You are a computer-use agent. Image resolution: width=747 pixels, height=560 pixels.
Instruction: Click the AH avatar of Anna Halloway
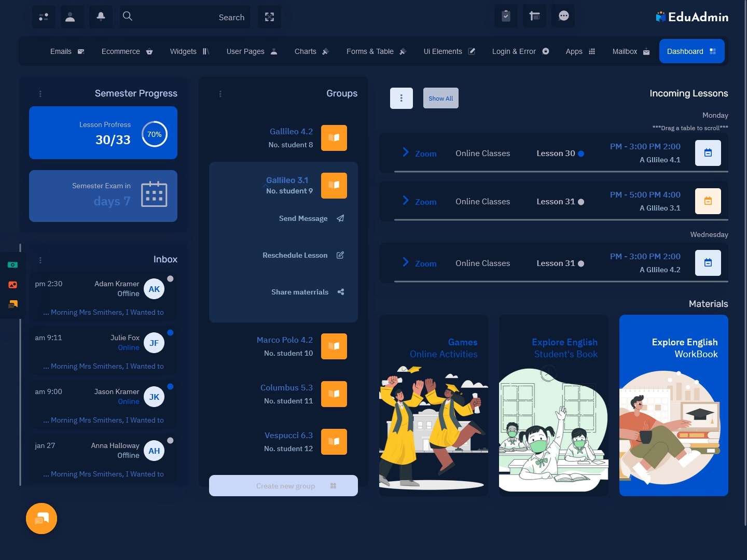coord(154,451)
